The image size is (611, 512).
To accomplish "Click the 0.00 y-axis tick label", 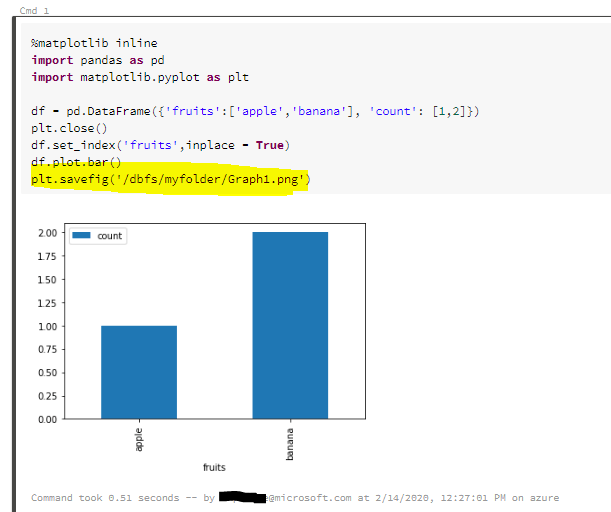I will [x=48, y=419].
